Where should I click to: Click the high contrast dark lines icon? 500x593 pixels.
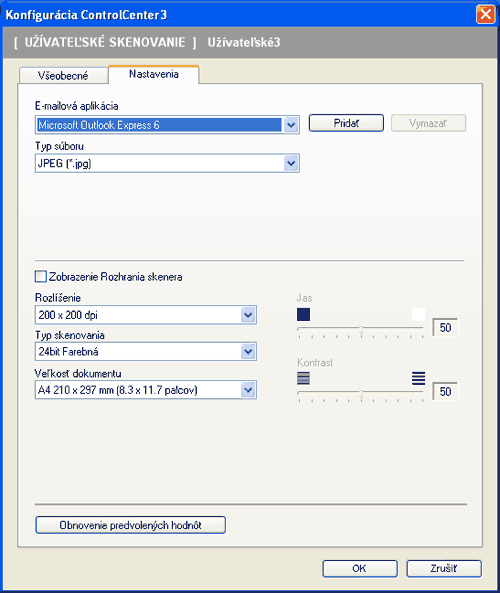point(418,378)
